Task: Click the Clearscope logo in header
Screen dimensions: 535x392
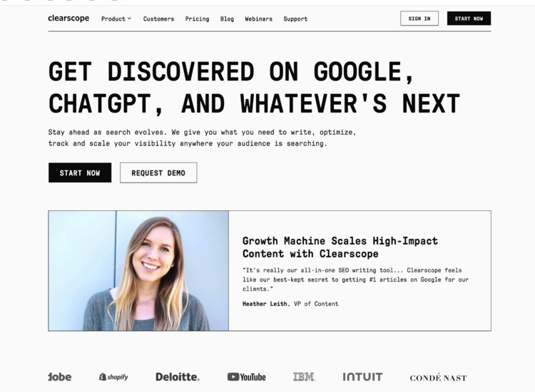Action: coord(68,19)
